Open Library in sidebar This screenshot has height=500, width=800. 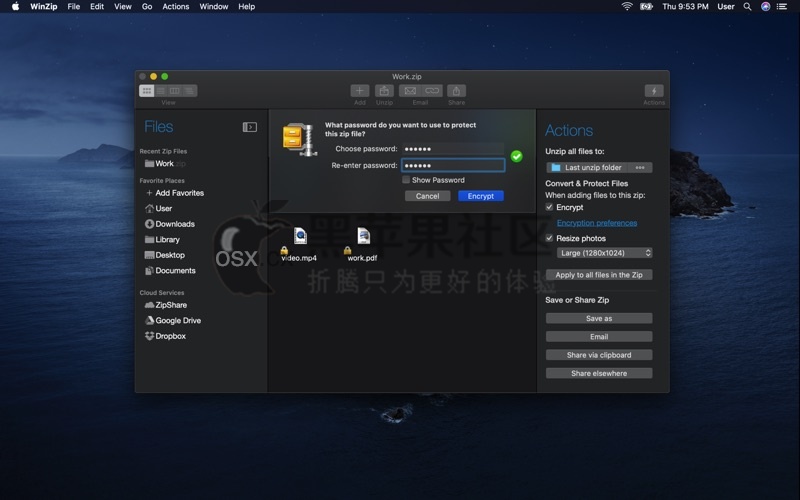[x=162, y=240]
